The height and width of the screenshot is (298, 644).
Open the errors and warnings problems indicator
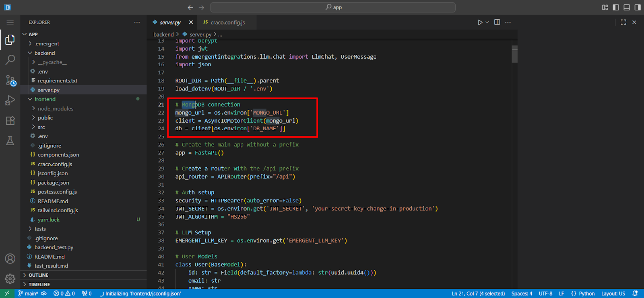[x=64, y=294]
